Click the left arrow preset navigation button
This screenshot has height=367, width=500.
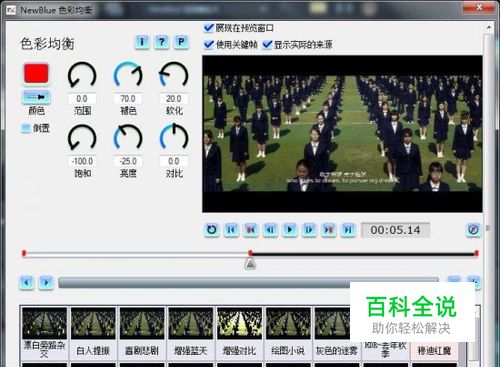point(27,283)
